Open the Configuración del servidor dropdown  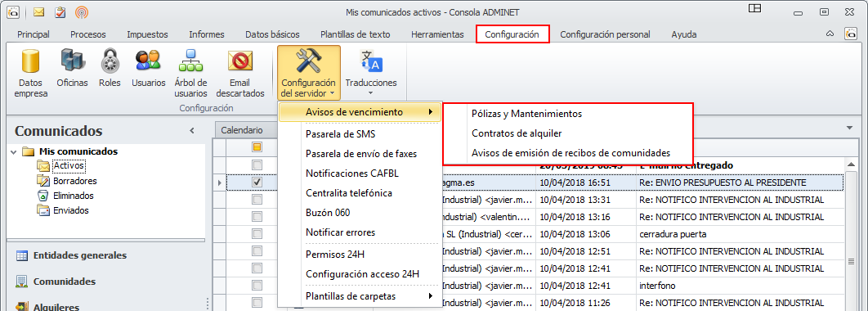pyautogui.click(x=308, y=73)
